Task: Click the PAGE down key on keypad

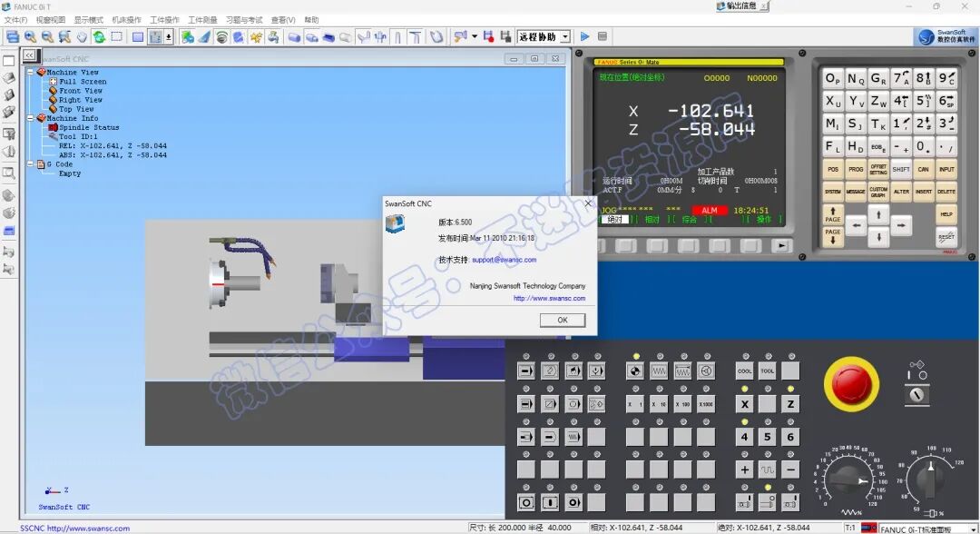Action: coord(832,236)
